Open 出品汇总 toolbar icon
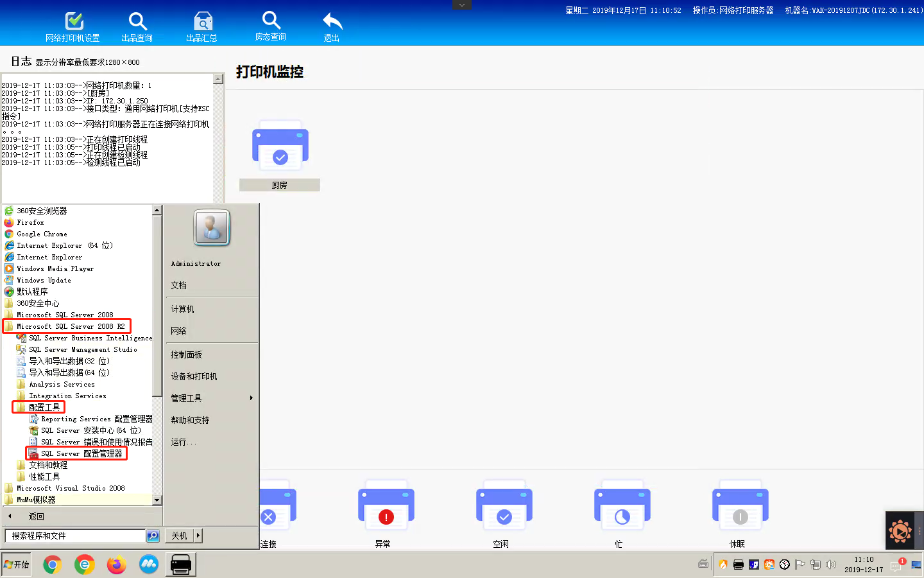This screenshot has height=578, width=924. coord(203,21)
